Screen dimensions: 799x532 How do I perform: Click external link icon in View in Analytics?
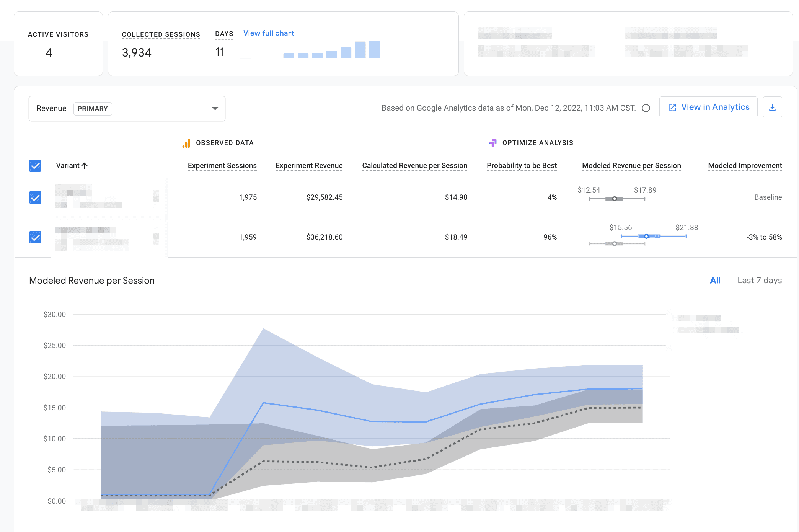[x=672, y=108]
